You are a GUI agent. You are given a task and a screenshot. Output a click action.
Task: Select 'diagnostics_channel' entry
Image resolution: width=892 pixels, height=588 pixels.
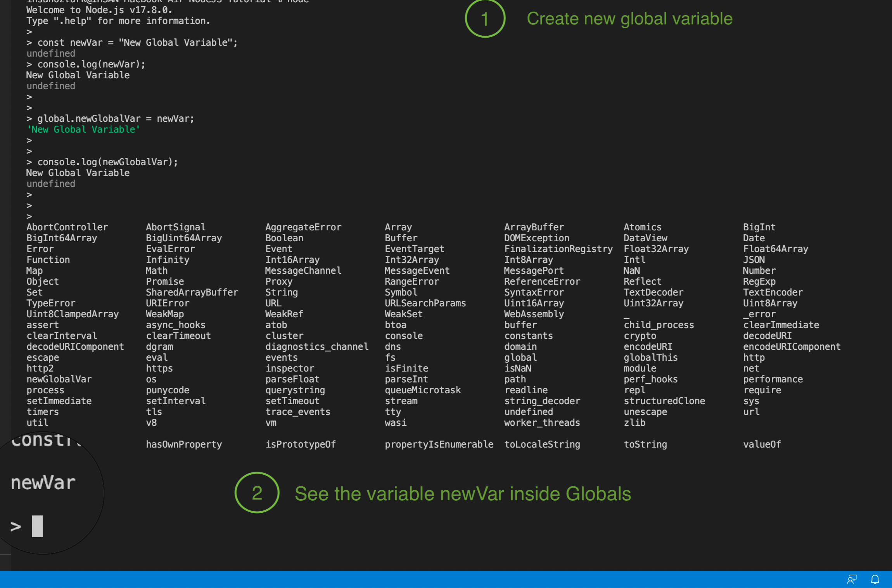click(x=317, y=347)
